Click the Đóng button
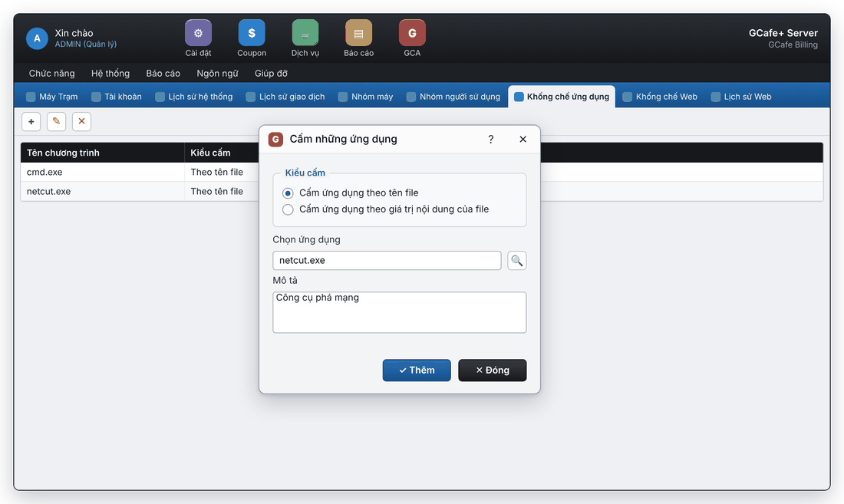Image resolution: width=844 pixels, height=504 pixels. click(492, 370)
